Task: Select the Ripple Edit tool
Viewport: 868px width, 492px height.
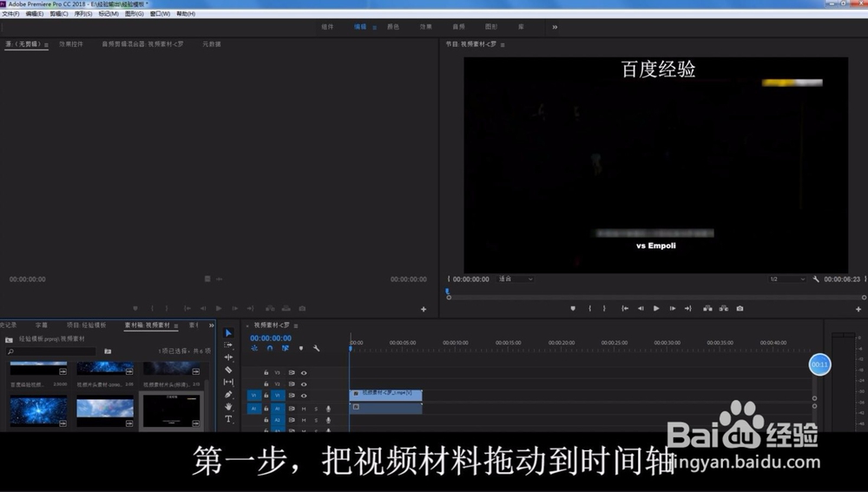Action: (x=228, y=358)
